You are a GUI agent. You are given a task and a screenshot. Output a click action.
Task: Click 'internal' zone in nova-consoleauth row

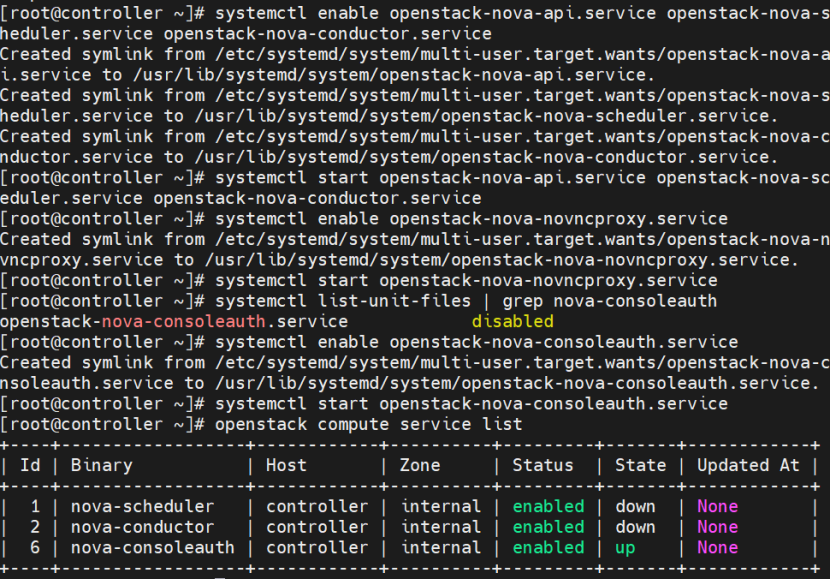(440, 547)
